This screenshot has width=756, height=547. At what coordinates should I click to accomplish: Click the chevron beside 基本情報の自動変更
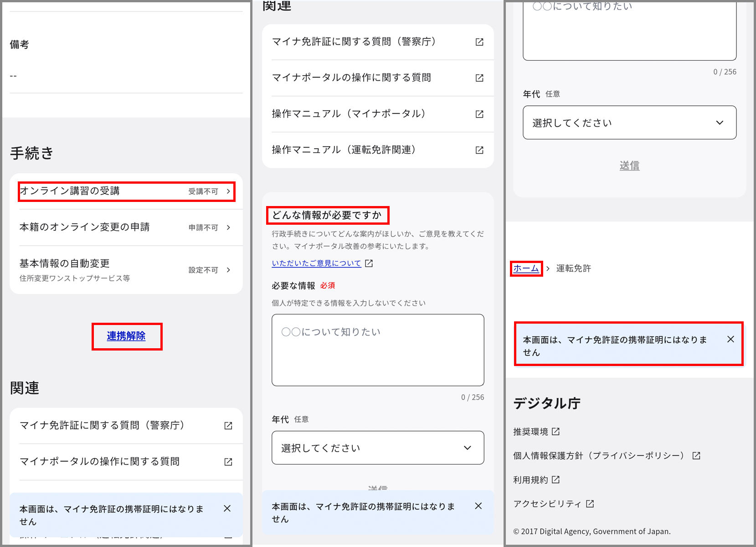228,270
